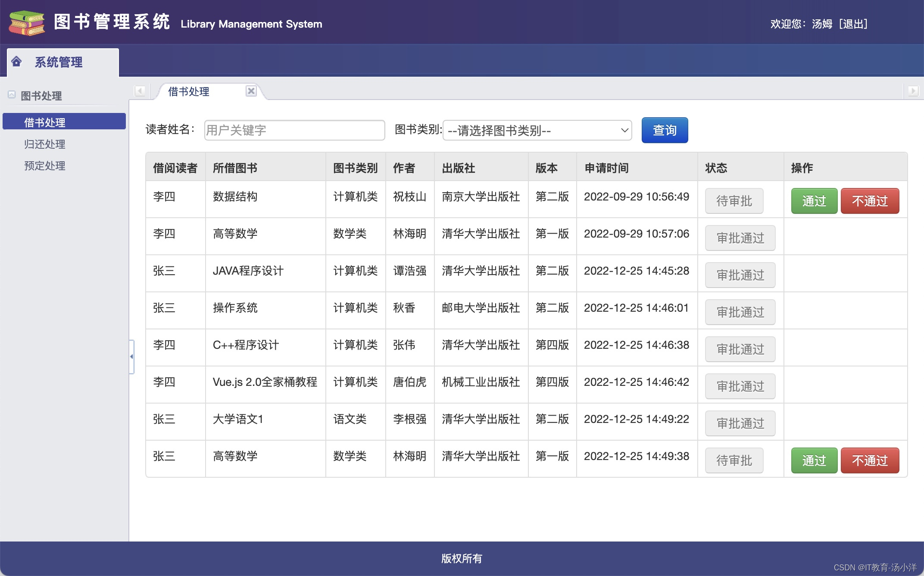Viewport: 924px width, 576px height.
Task: Click the username 汤姆 in the header
Action: (x=822, y=24)
